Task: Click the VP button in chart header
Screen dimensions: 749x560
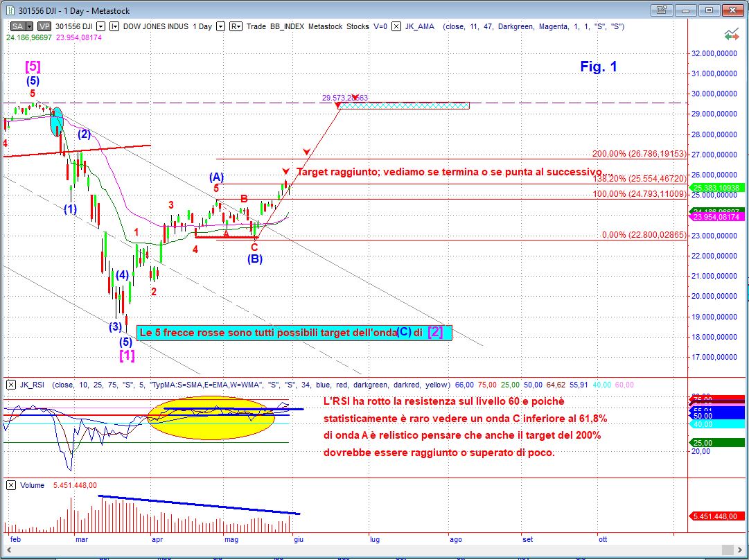Action: (44, 27)
